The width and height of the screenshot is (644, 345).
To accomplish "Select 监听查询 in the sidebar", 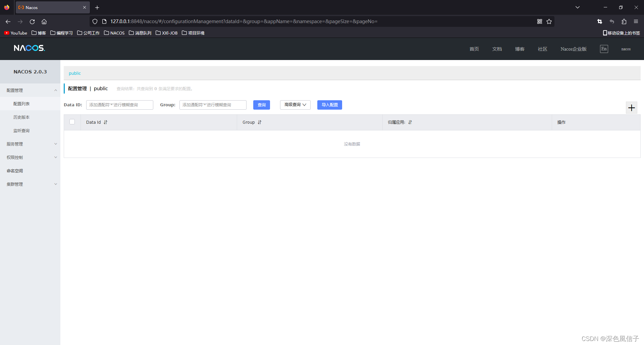I will click(x=21, y=130).
